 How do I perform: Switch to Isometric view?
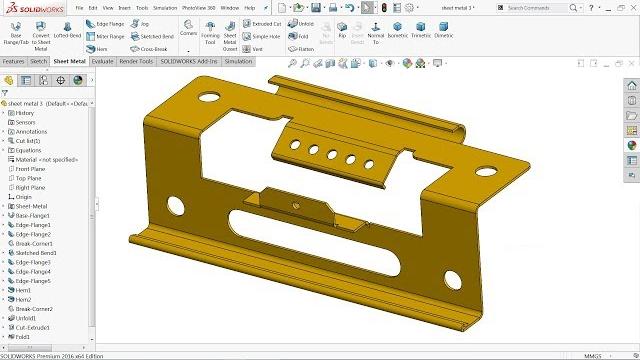[398, 30]
